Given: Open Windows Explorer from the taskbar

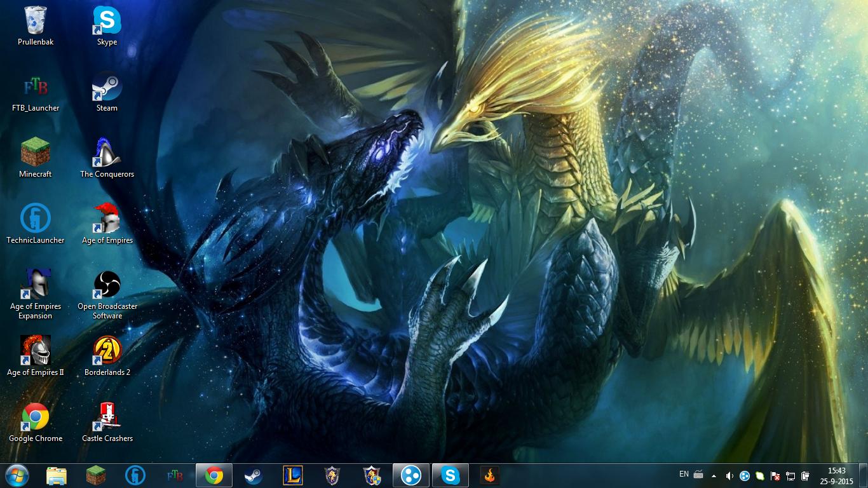Looking at the screenshot, I should (57, 475).
